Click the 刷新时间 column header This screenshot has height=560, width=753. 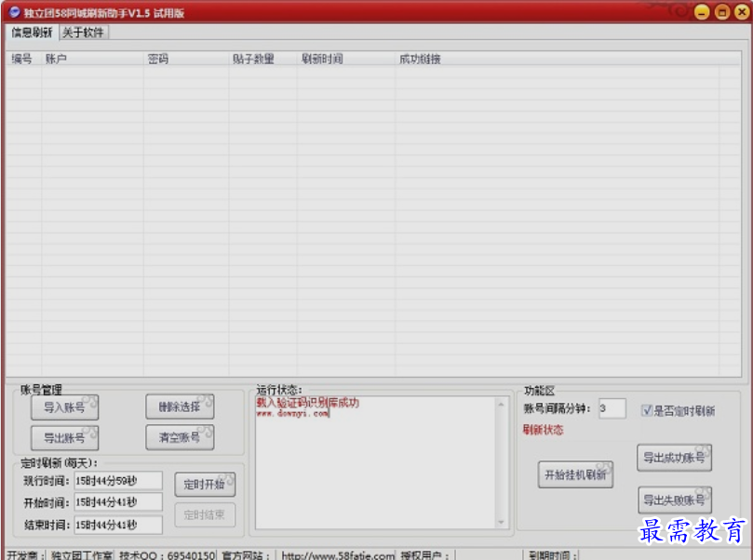click(x=345, y=59)
